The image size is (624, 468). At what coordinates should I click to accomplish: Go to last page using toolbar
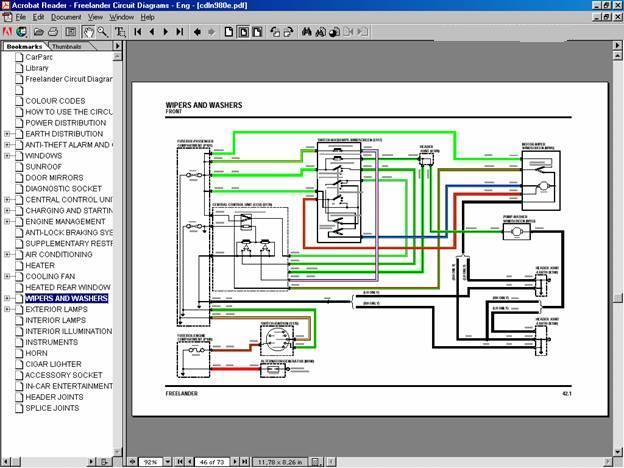[x=180, y=32]
